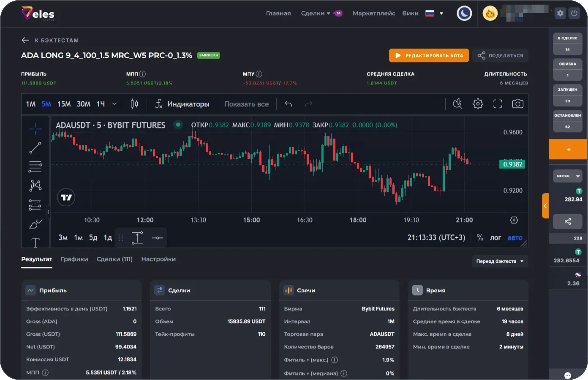The image size is (588, 380).
Task: Open chart settings gear icon
Action: tap(478, 104)
